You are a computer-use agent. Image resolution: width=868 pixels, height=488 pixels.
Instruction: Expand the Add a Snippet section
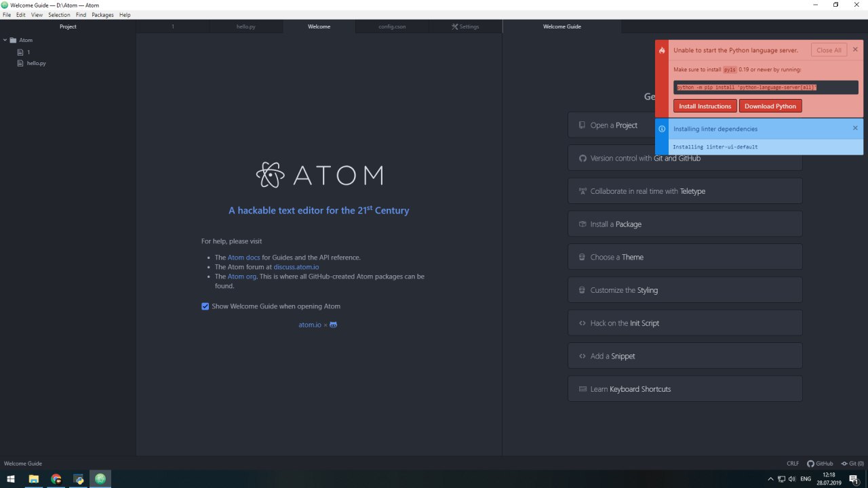685,356
